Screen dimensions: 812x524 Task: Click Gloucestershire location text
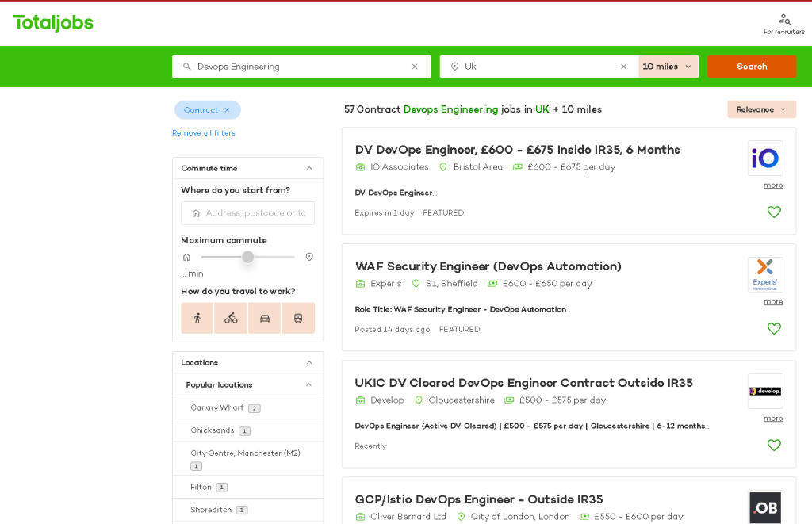(x=462, y=400)
